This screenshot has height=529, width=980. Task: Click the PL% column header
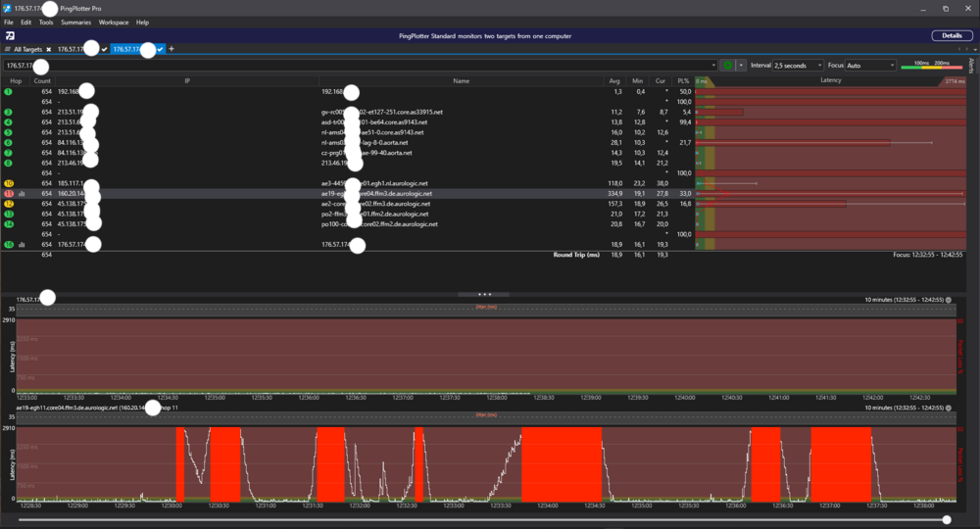(x=683, y=80)
